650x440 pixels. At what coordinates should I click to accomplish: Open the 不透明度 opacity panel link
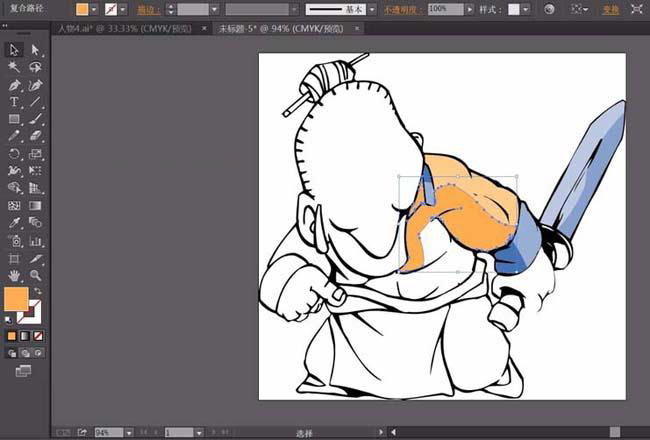403,10
